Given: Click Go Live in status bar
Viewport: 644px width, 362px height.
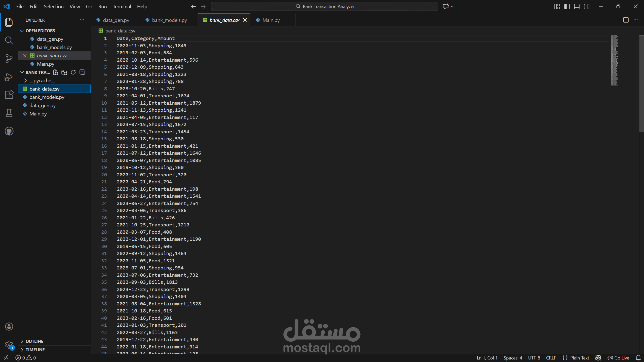Looking at the screenshot, I should click(x=618, y=358).
